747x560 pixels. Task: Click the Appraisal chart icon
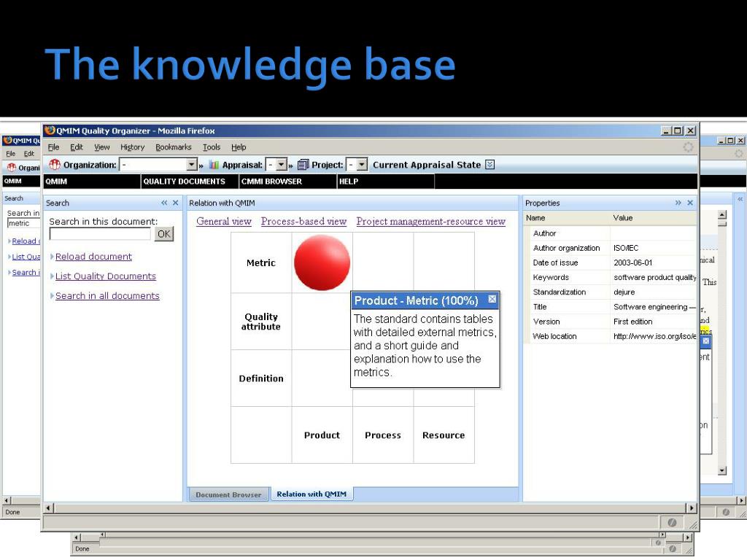[x=214, y=165]
